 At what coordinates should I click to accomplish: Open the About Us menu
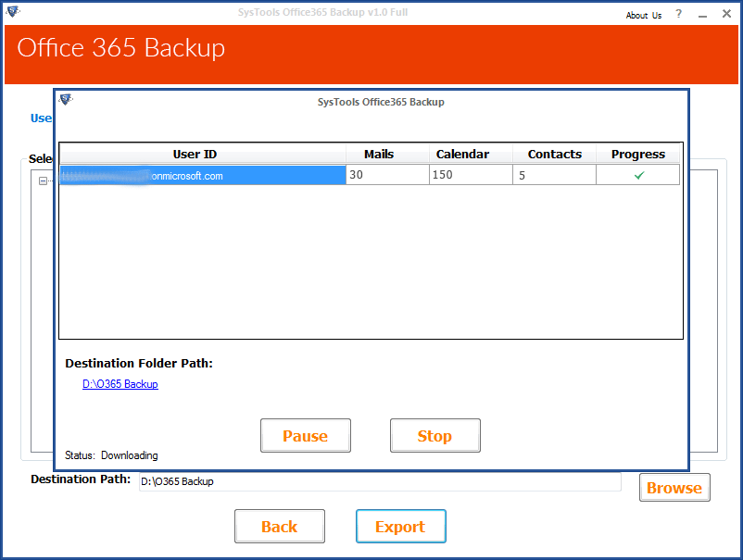pyautogui.click(x=643, y=15)
